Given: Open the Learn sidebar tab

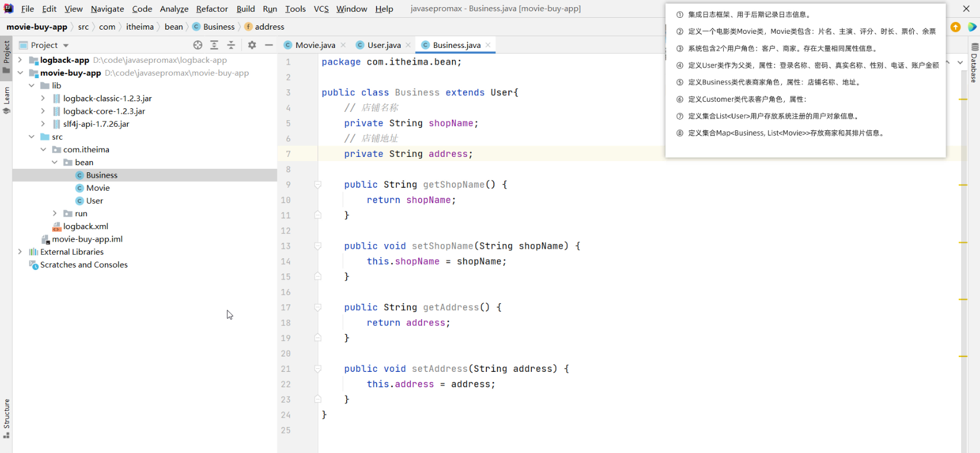Looking at the screenshot, I should click(x=7, y=100).
